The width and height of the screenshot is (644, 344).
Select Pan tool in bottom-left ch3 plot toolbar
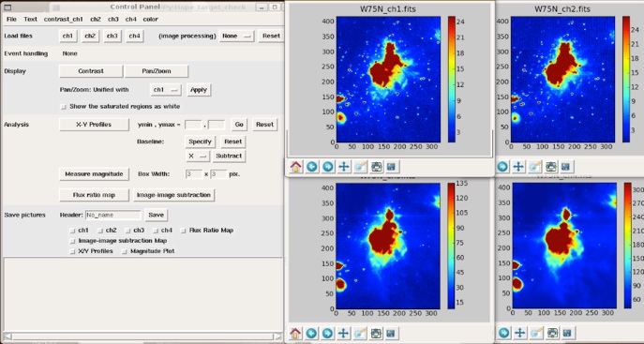click(344, 334)
